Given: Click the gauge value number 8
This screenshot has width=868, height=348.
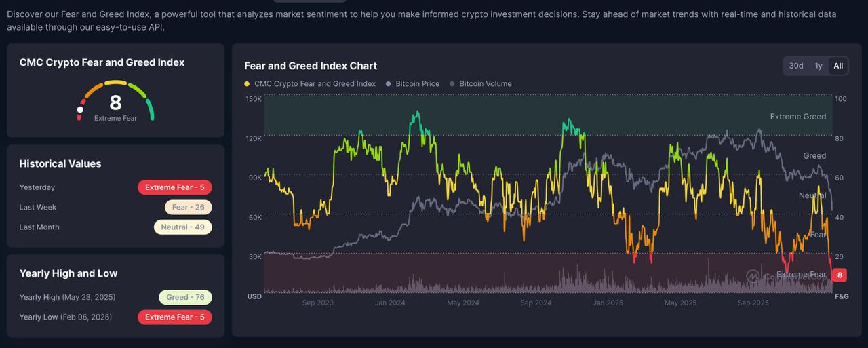Looking at the screenshot, I should [x=115, y=102].
